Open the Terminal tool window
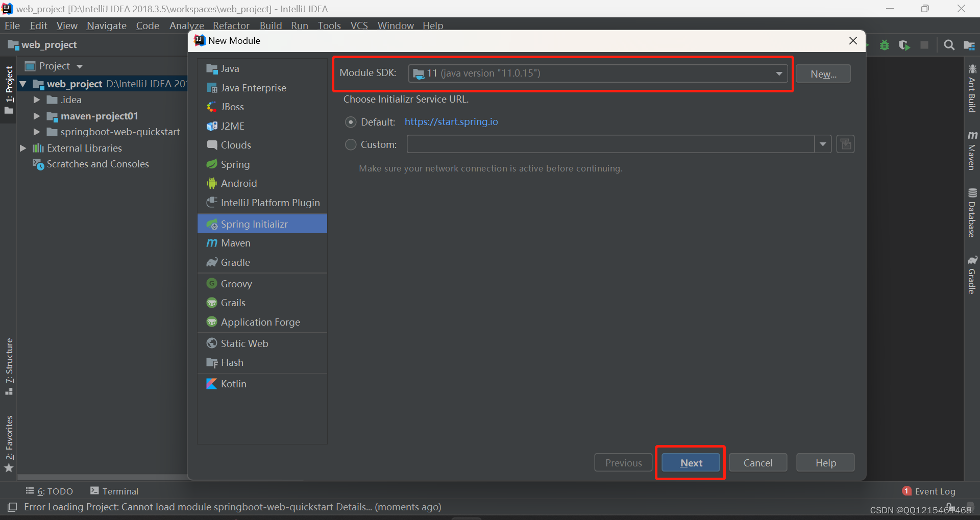The height and width of the screenshot is (520, 980). (114, 491)
